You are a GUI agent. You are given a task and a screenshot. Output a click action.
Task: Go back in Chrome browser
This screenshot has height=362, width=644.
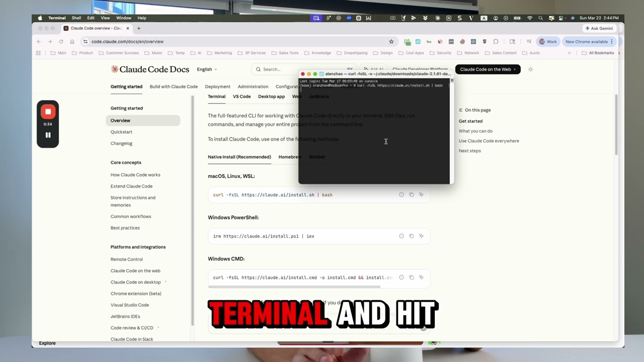click(x=39, y=42)
